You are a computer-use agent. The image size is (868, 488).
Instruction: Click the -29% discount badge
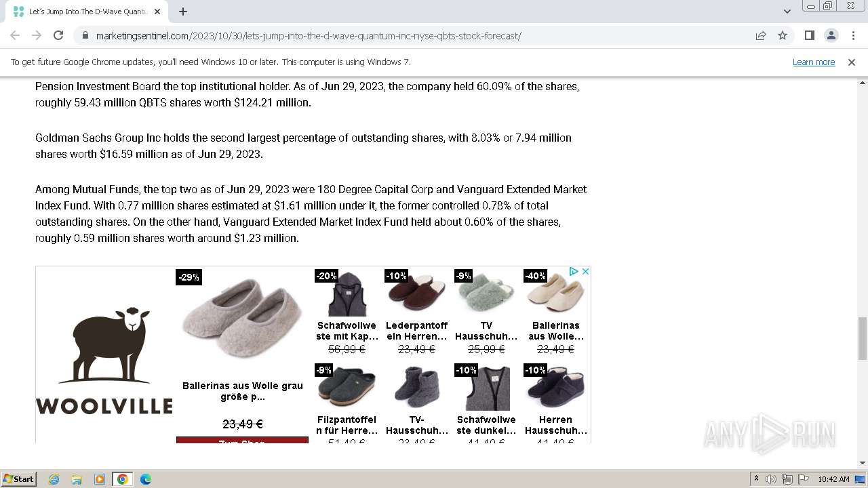point(189,277)
